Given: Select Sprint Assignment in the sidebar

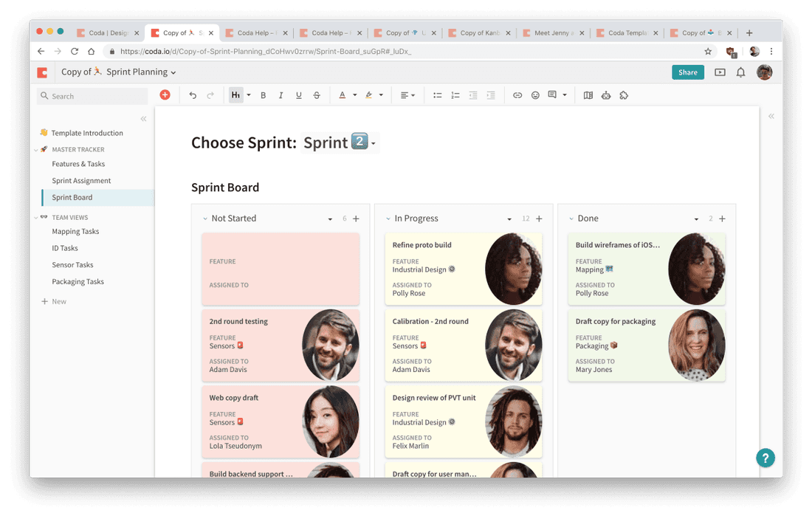Looking at the screenshot, I should (x=81, y=180).
